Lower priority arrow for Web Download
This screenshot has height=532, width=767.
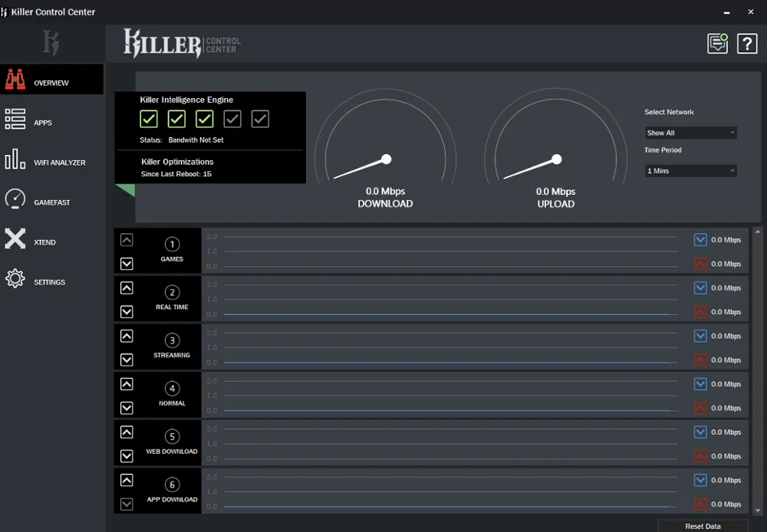click(x=127, y=456)
